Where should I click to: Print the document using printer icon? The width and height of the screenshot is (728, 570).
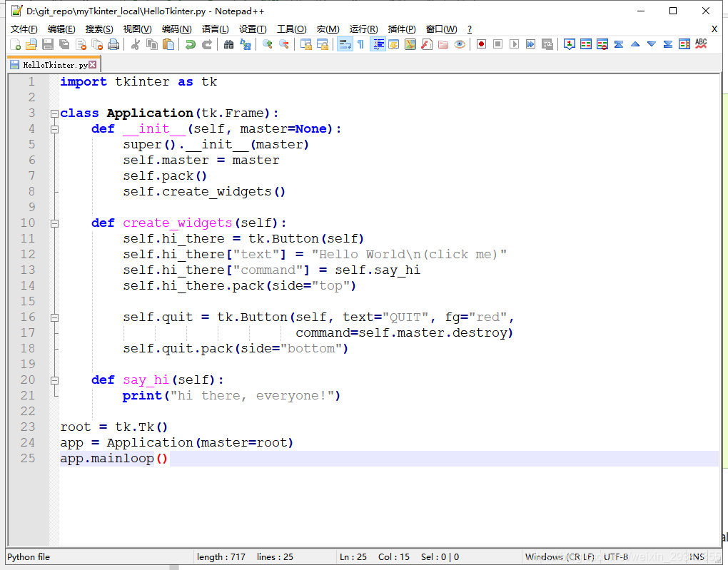113,44
